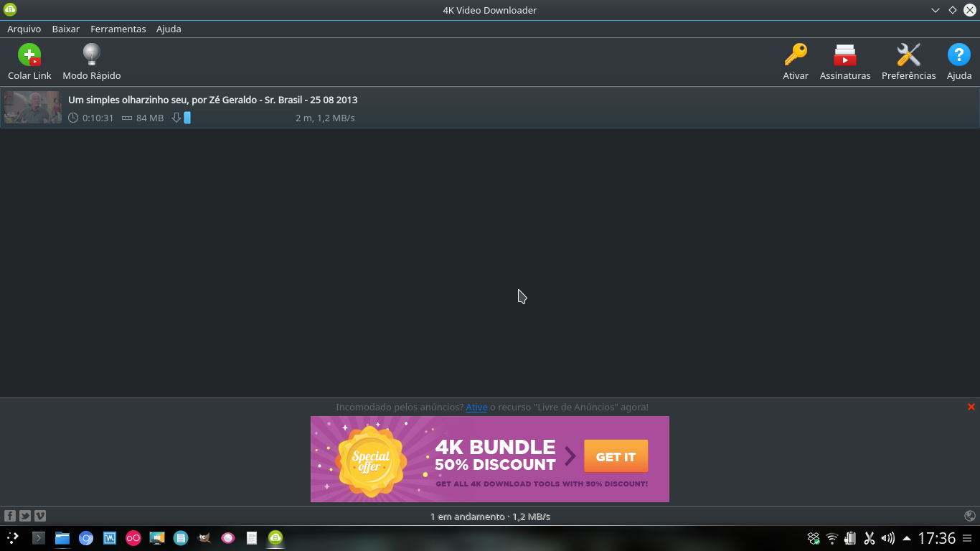The width and height of the screenshot is (980, 551).
Task: Expand the window menu chevron in titlebar
Action: (x=935, y=10)
